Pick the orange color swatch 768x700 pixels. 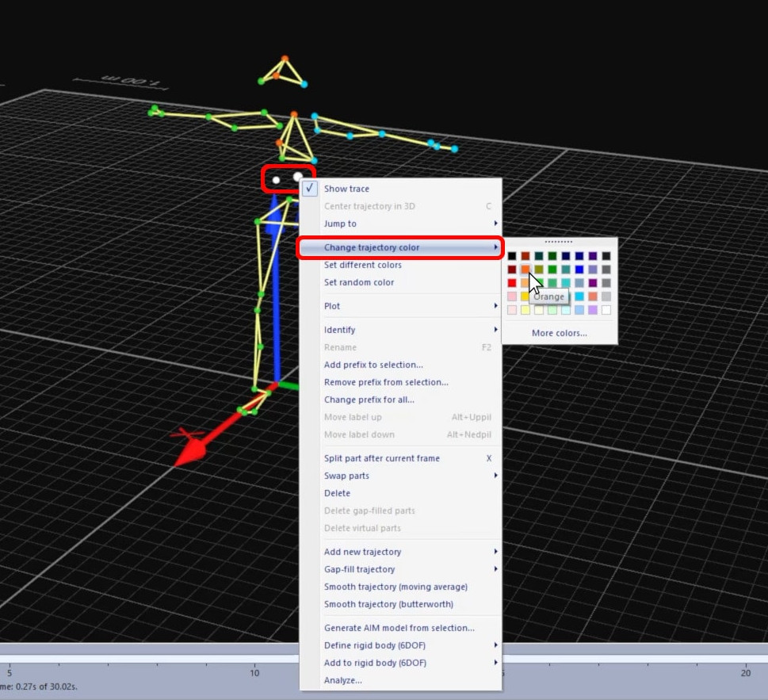525,270
